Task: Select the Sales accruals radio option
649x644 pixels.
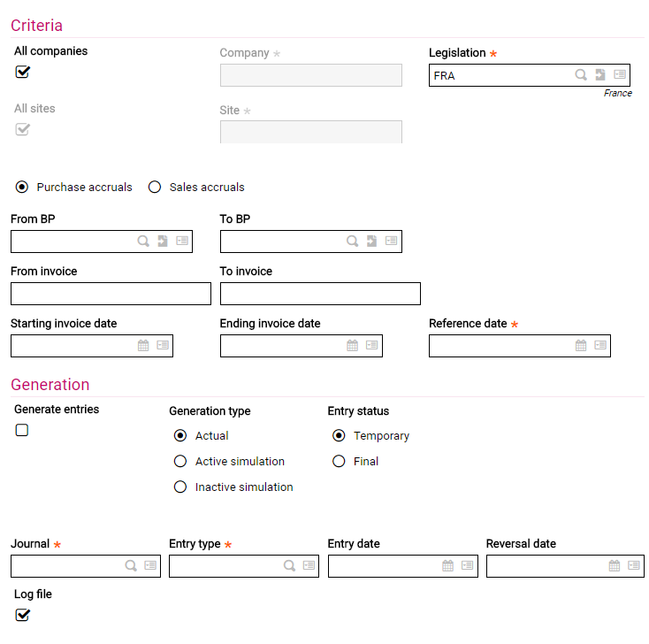Action: (155, 188)
